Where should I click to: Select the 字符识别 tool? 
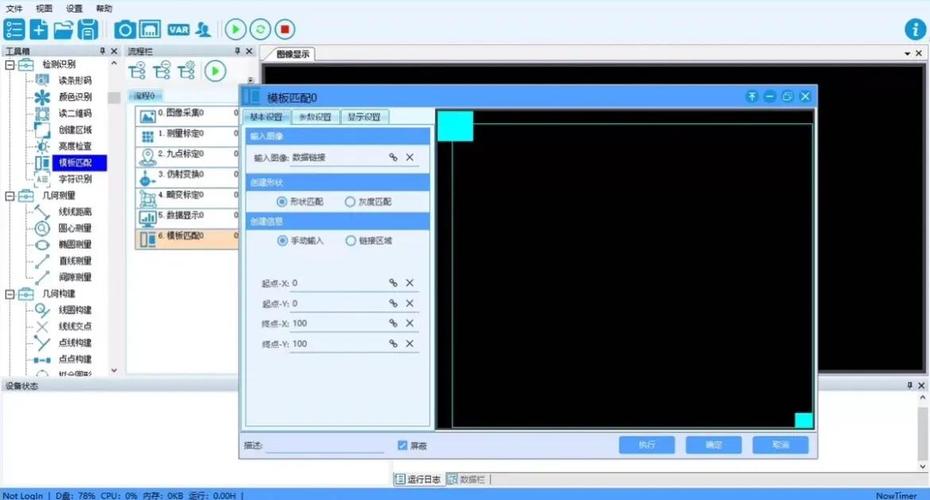pyautogui.click(x=75, y=179)
